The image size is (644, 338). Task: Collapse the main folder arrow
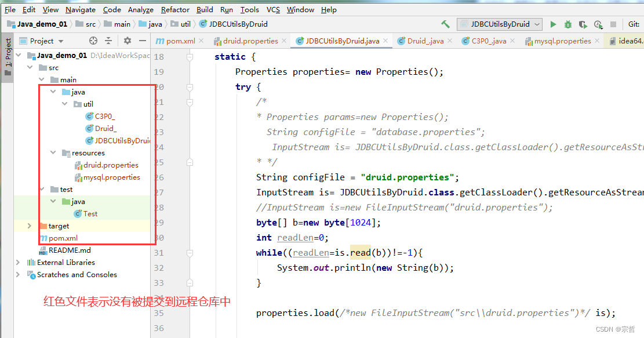point(42,79)
